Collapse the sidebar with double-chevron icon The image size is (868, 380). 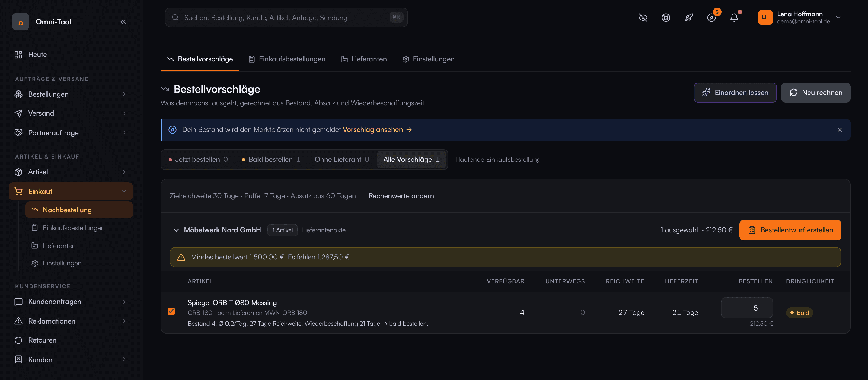click(123, 22)
